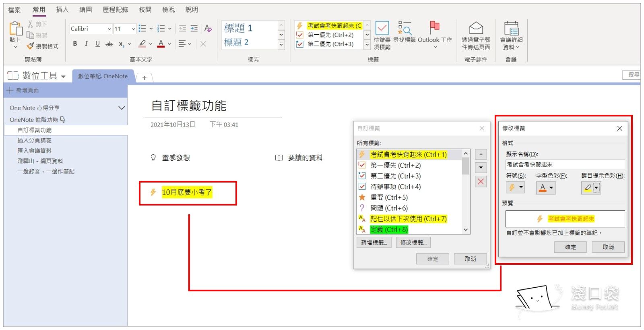
Task: Select the 數位筆記. OneNote section tab
Action: [103, 76]
